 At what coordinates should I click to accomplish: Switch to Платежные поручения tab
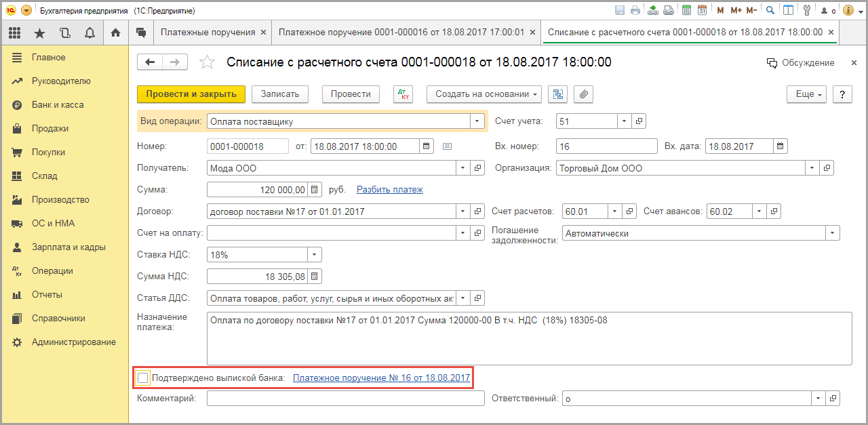[x=208, y=33]
